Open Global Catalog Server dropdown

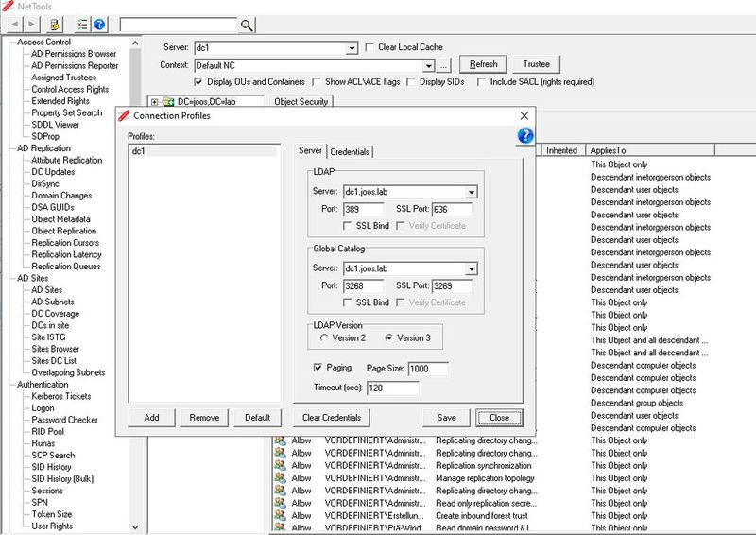471,268
